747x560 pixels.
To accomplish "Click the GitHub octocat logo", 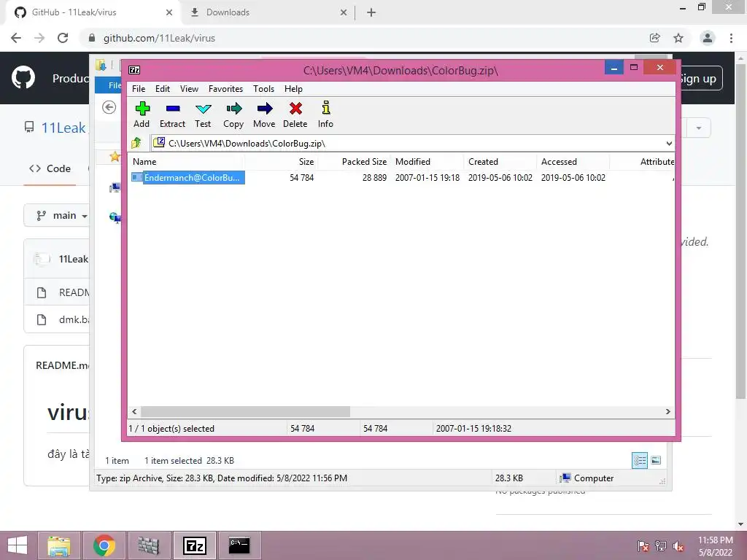I will [x=23, y=77].
